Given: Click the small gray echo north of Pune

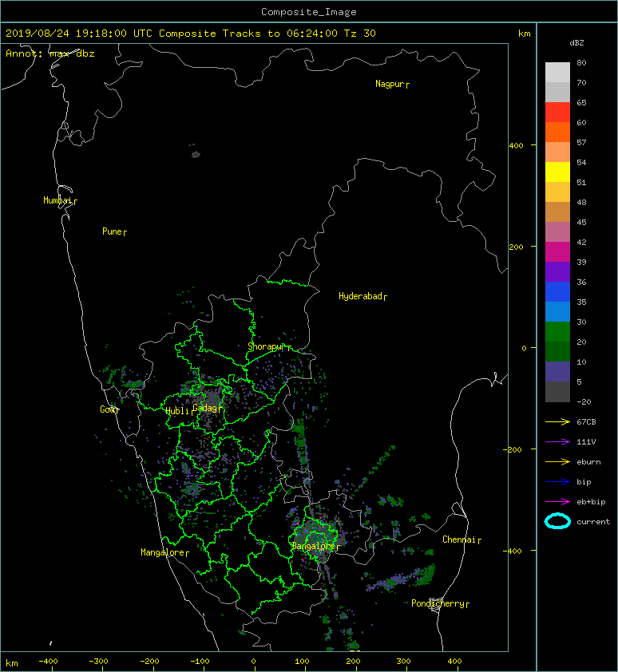Looking at the screenshot, I should [196, 154].
